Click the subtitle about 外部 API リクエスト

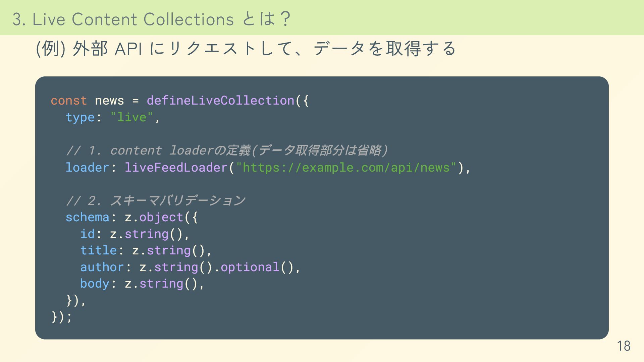(x=246, y=49)
